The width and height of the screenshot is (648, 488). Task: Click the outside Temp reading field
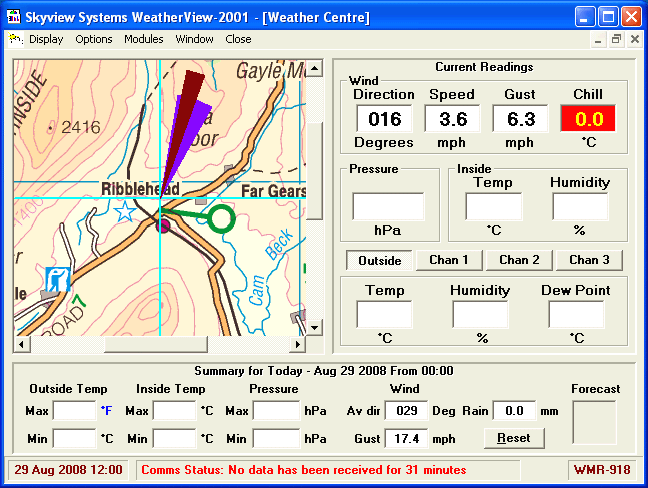pyautogui.click(x=384, y=314)
